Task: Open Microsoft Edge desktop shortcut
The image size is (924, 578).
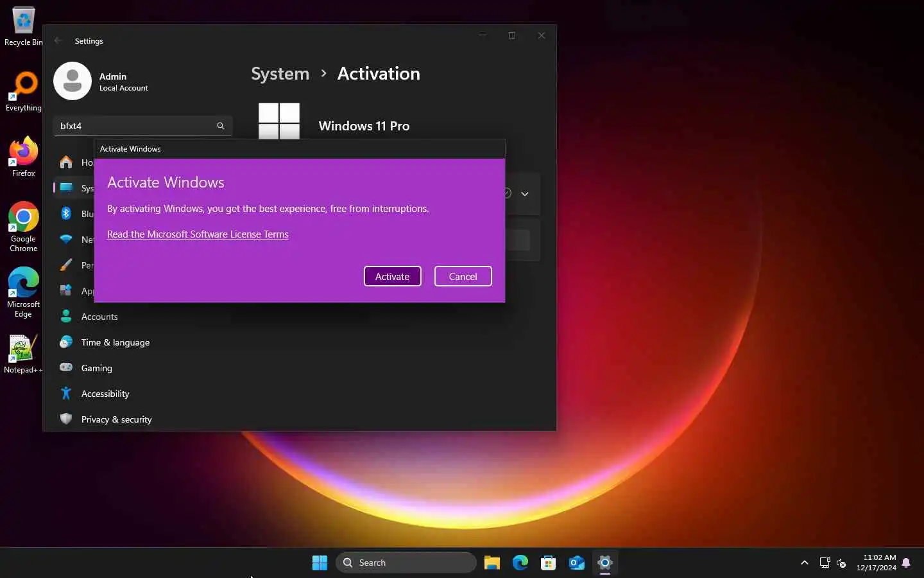Action: [x=23, y=292]
